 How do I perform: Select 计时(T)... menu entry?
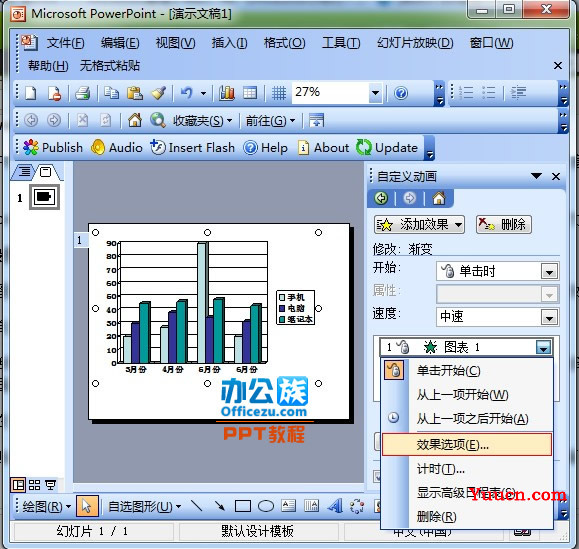[x=467, y=469]
